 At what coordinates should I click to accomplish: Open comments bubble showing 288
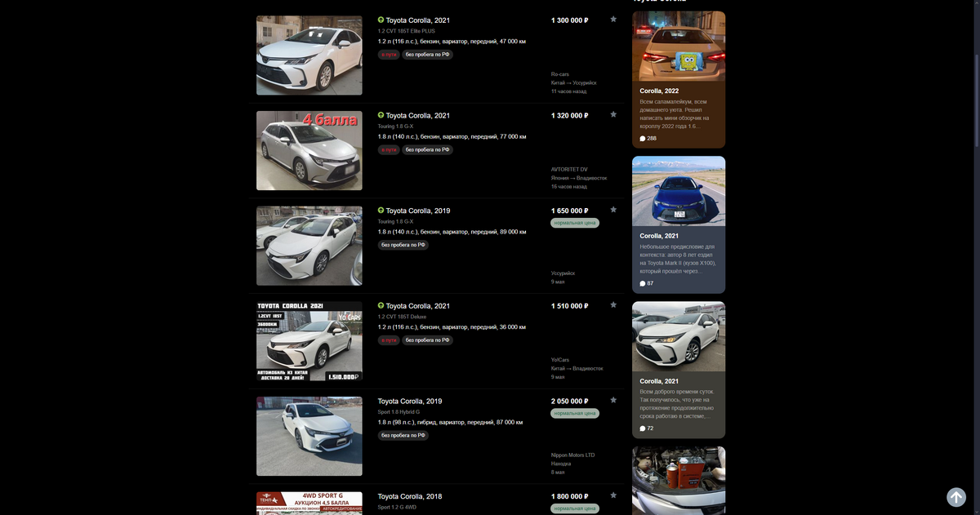coord(648,138)
